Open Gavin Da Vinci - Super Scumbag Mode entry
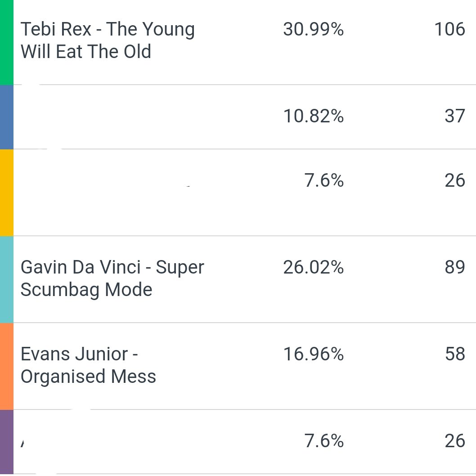 112,278
